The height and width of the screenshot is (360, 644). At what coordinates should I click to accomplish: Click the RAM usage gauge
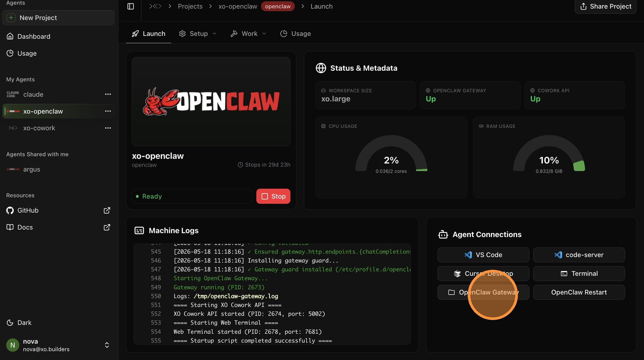click(x=549, y=153)
